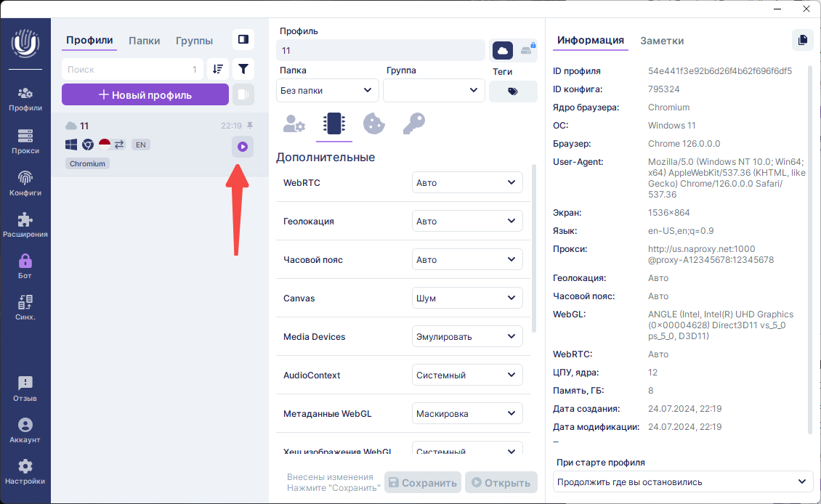Start profile 11 with play button
This screenshot has width=821, height=504.
coord(243,147)
